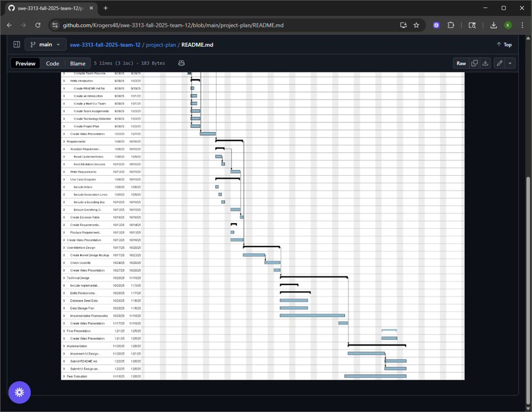This screenshot has height=412, width=532.
Task: View the Raw file contents
Action: 461,63
